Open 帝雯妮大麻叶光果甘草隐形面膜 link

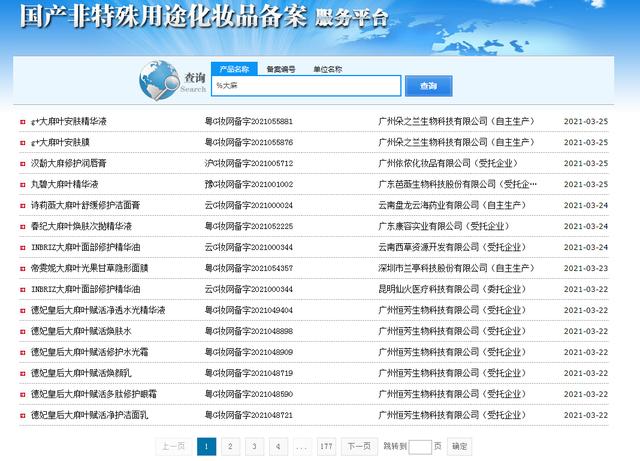[x=89, y=268]
